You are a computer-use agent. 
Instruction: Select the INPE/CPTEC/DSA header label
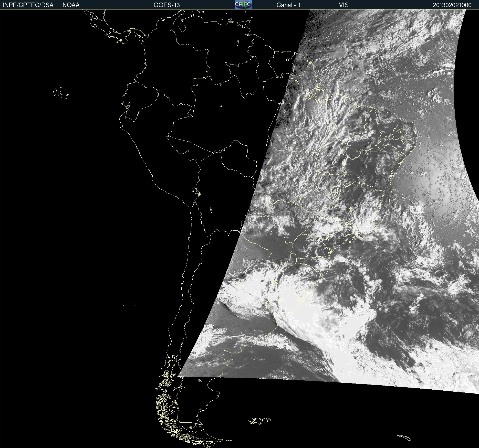click(x=28, y=5)
